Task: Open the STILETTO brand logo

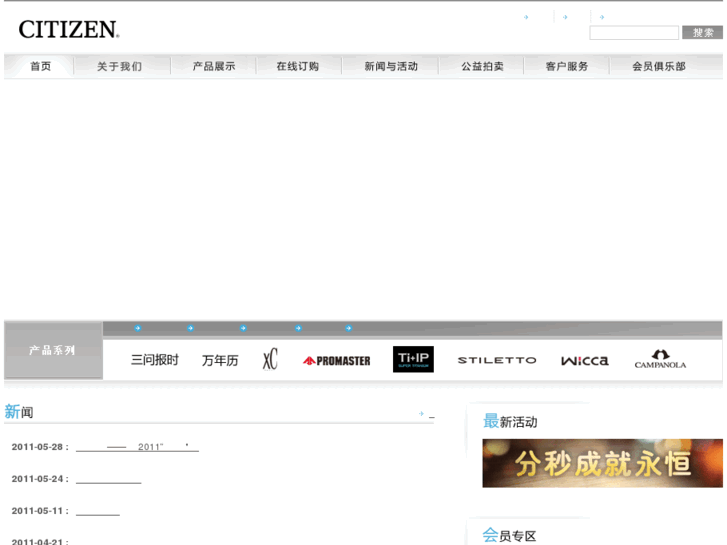Action: [497, 360]
